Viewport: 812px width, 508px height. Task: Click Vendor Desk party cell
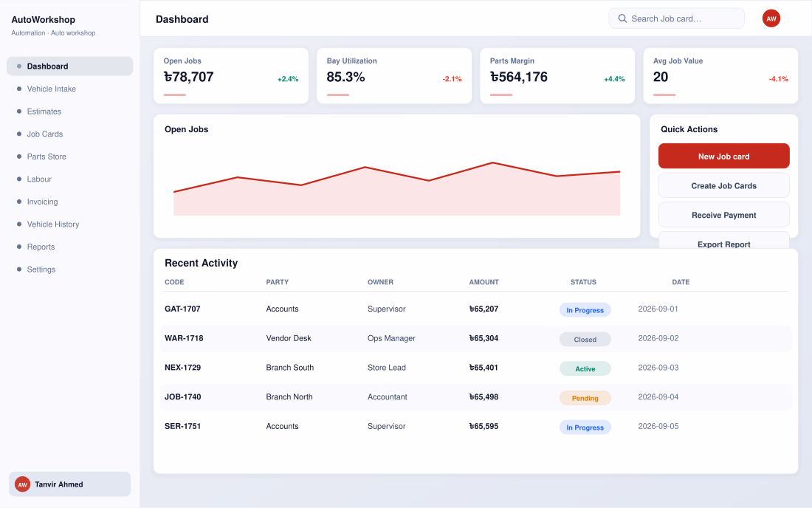(289, 338)
